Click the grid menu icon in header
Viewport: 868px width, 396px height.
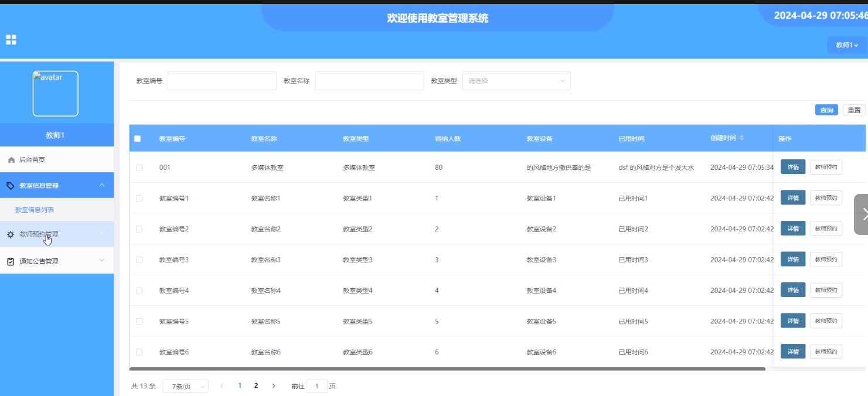tap(11, 40)
